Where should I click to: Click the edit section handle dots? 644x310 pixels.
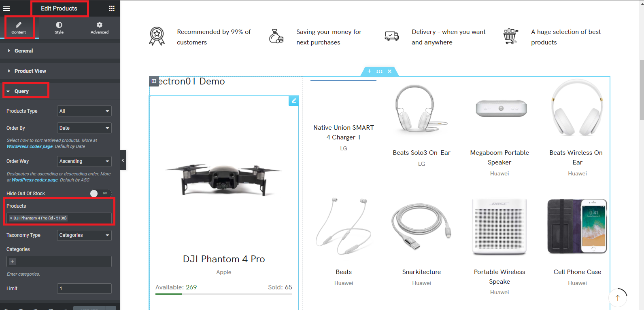[379, 72]
